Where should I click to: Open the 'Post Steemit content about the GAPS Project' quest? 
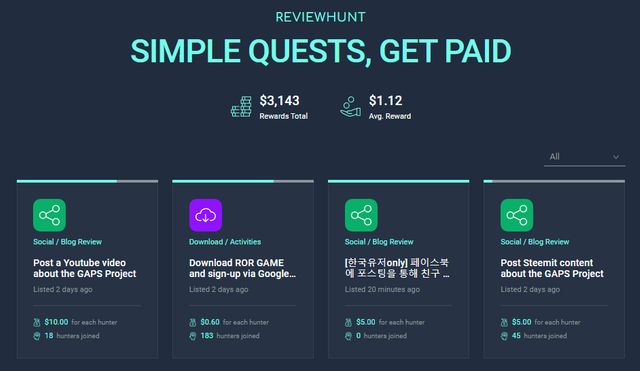[x=552, y=268]
